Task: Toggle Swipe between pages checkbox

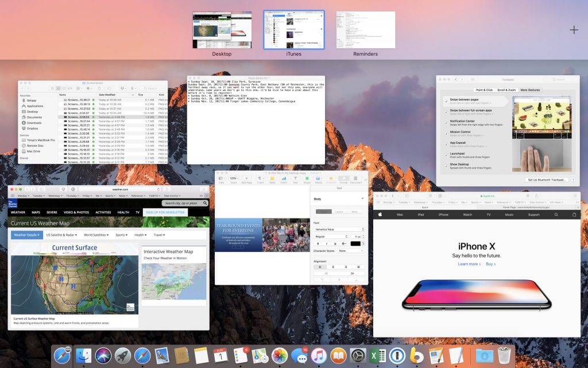Action: pos(446,100)
